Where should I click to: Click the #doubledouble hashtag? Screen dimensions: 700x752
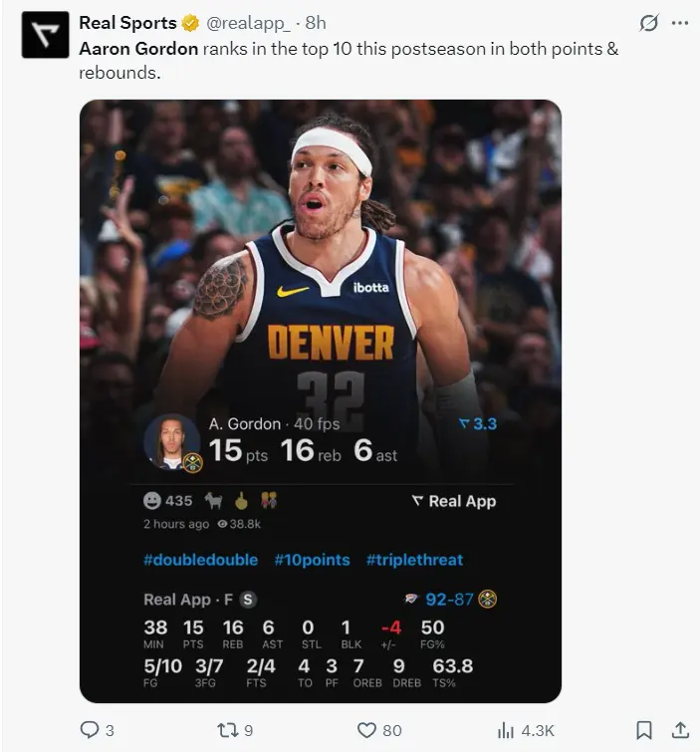tap(200, 560)
